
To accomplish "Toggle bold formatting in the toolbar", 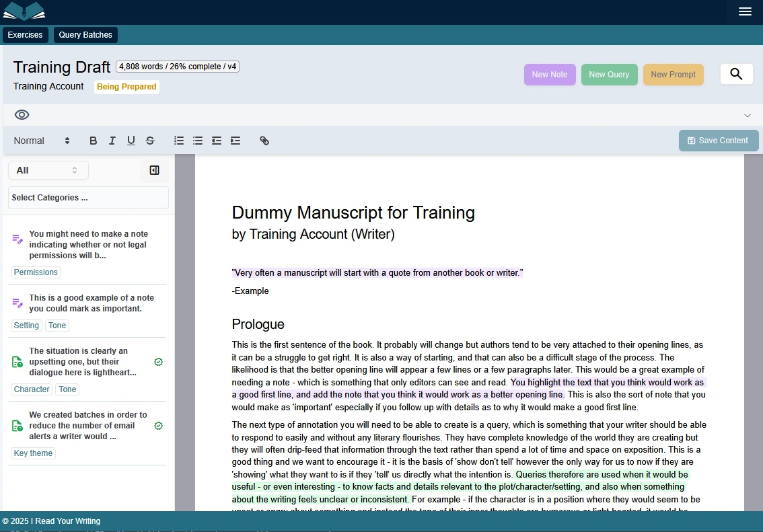I will tap(93, 141).
